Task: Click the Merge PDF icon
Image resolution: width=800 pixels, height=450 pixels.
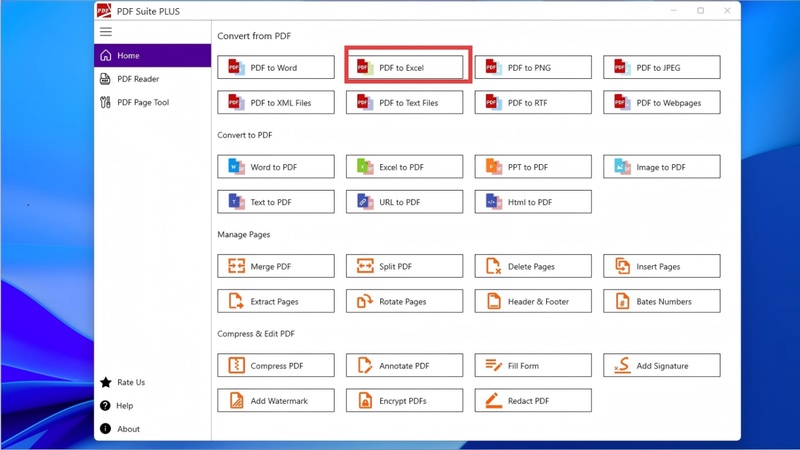Action: tap(236, 266)
